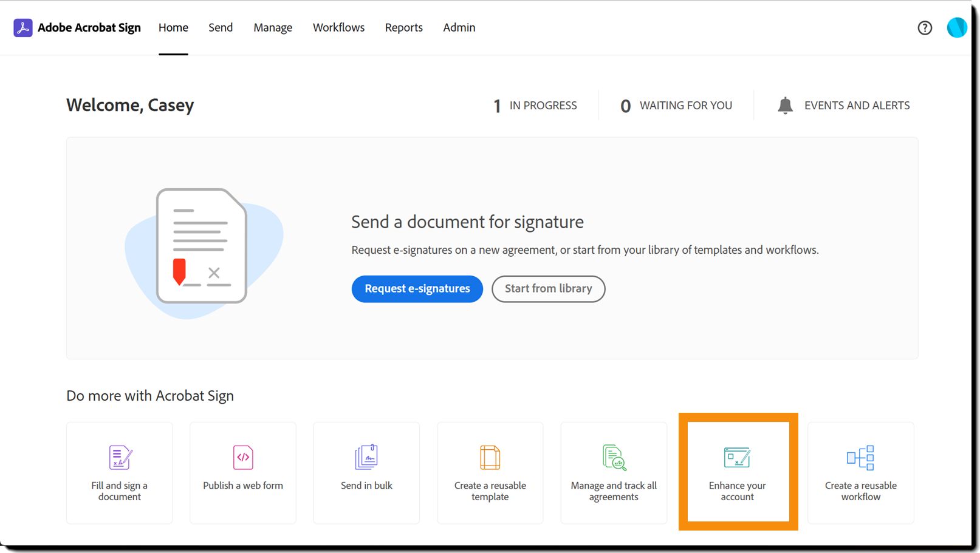980x553 pixels.
Task: Open Manage and track all agreements icon
Action: click(614, 458)
